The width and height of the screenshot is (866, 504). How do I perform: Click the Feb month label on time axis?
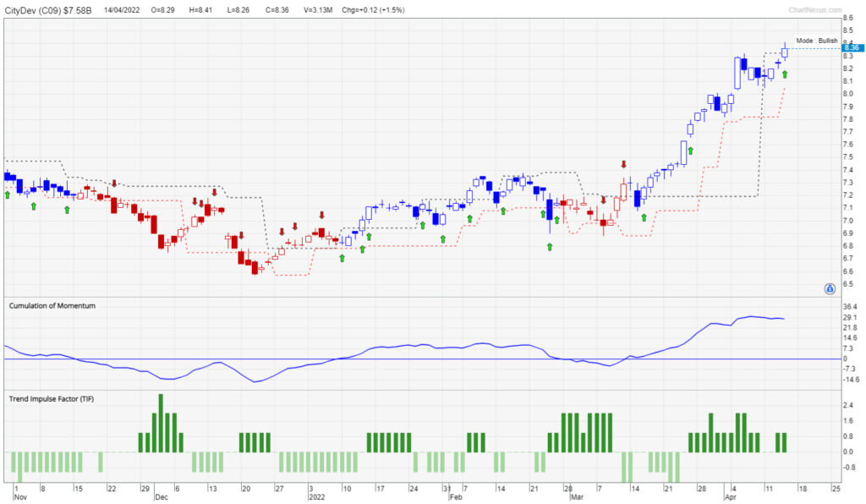(x=456, y=497)
